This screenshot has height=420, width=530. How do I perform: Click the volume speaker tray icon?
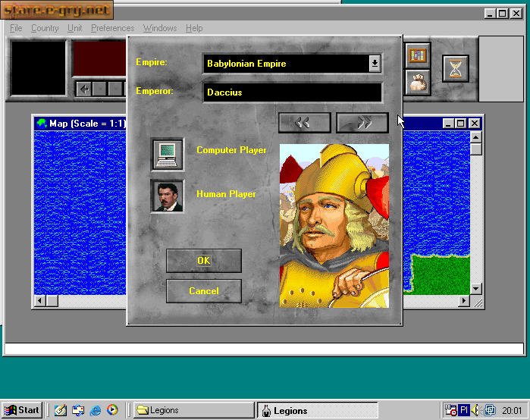coord(475,410)
